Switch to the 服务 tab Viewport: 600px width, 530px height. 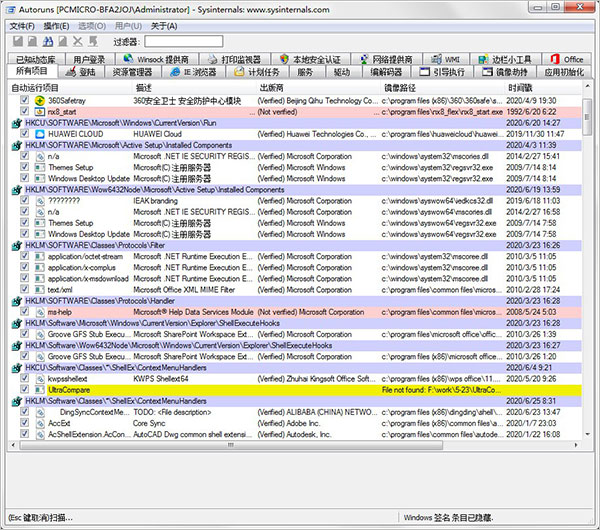click(x=305, y=72)
